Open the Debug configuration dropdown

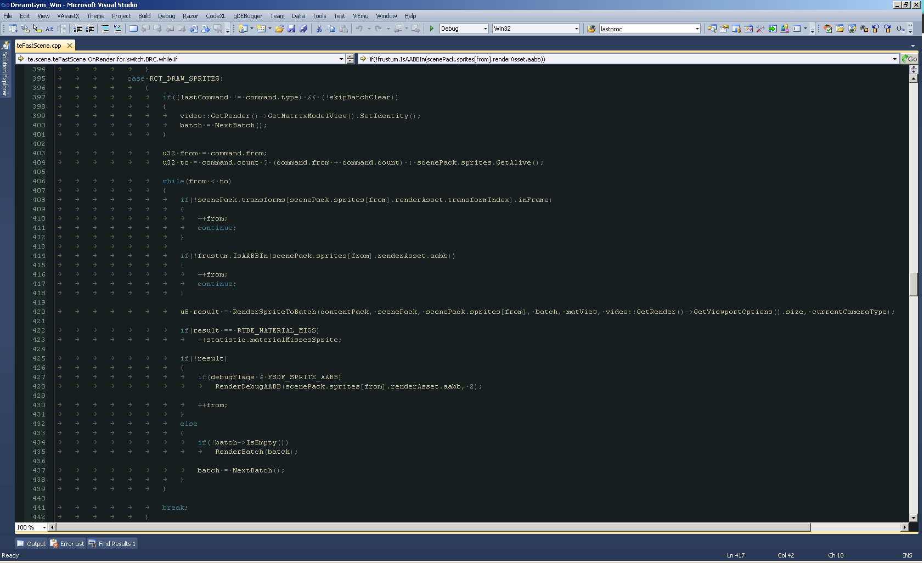click(x=485, y=29)
